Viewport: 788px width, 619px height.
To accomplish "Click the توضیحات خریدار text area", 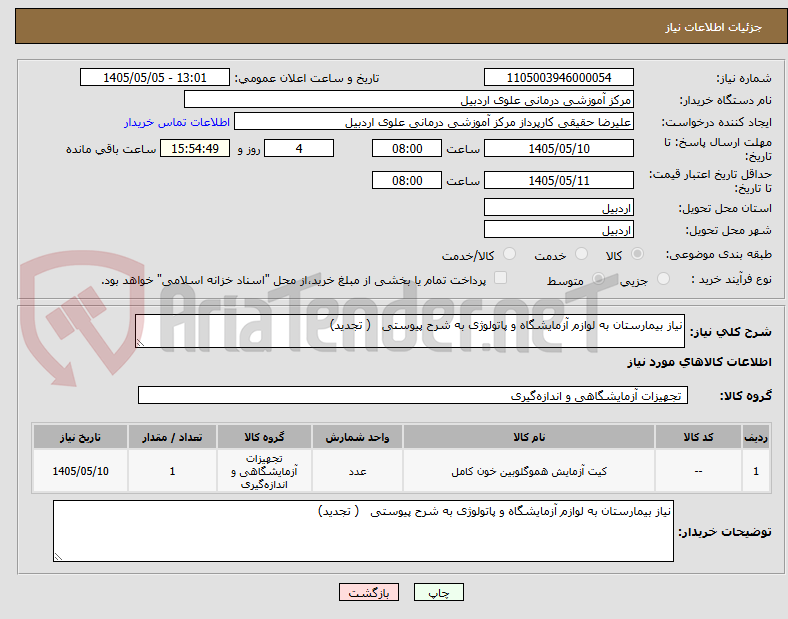I will pos(363,531).
